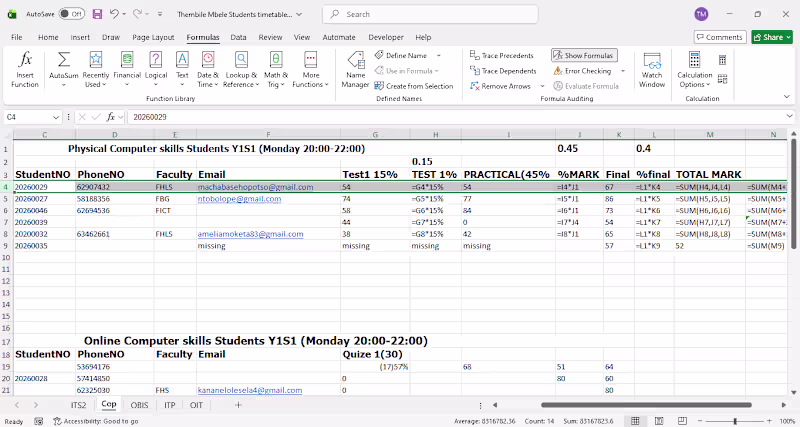Open the machabasehopotso@gmail.com email link
Screen dimensions: 800x427
point(256,187)
